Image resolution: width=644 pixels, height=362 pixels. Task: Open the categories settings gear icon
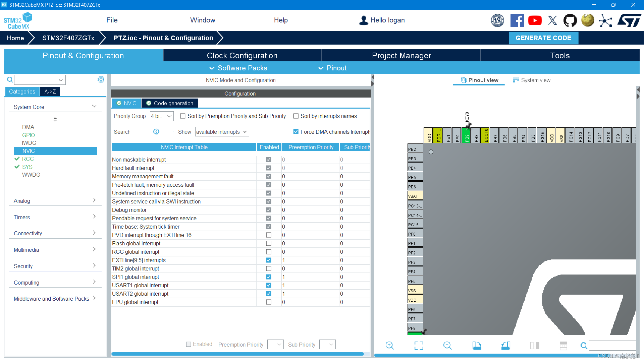101,79
